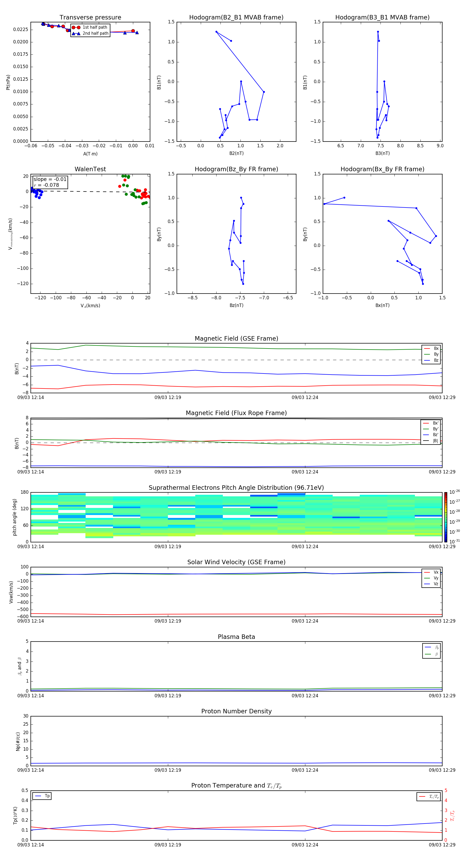Click the "Proton Number Density" title

[236, 711]
